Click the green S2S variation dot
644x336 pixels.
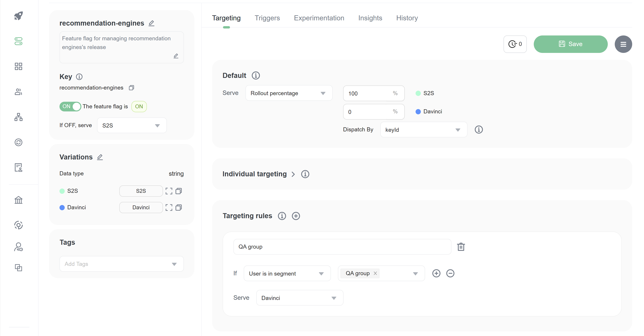(62, 191)
